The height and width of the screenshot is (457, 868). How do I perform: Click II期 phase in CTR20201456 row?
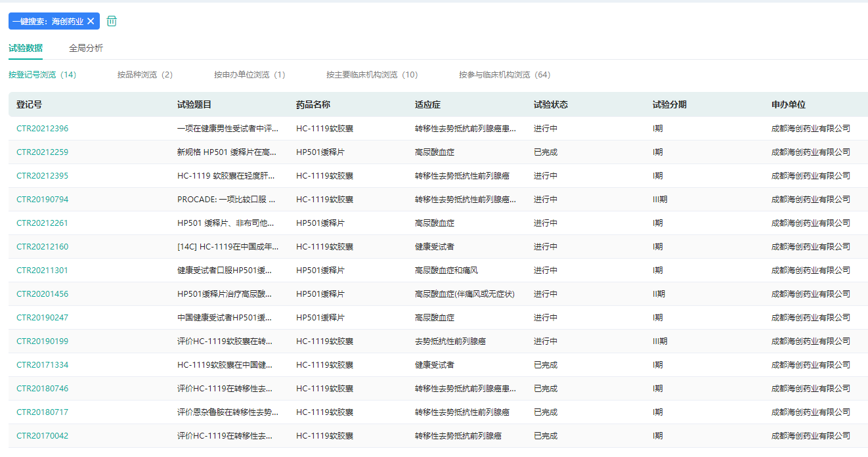pos(659,294)
